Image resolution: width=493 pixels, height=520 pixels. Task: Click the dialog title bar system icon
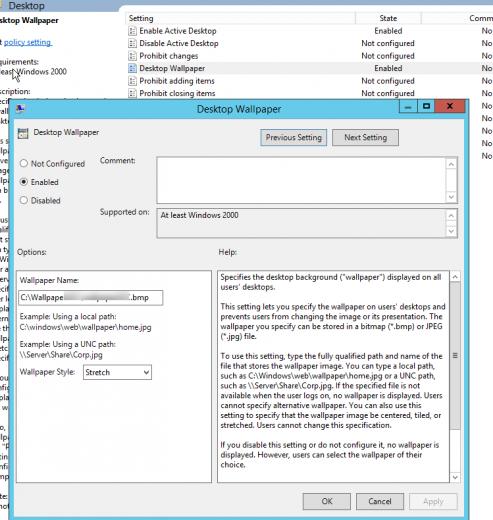click(x=20, y=108)
